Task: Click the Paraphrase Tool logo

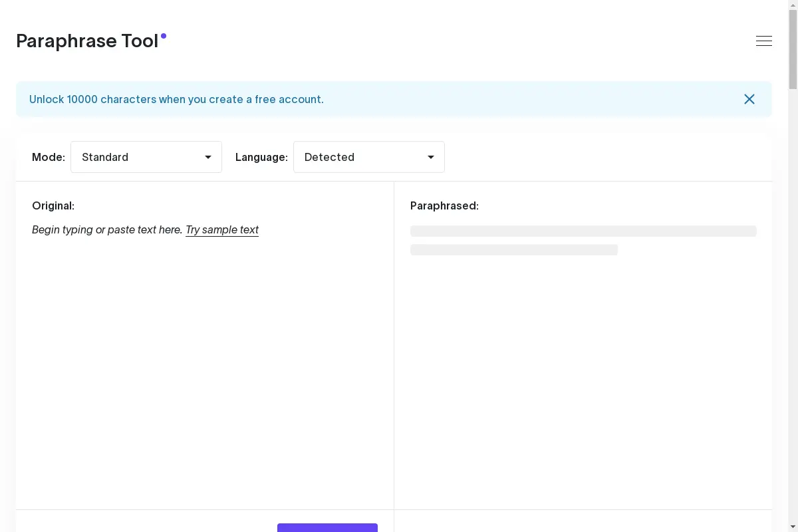Action: click(x=86, y=41)
